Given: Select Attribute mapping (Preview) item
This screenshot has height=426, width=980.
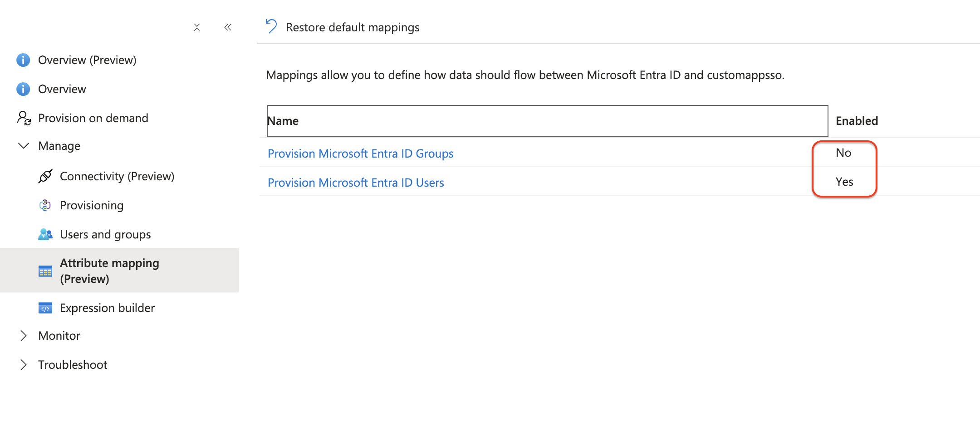Looking at the screenshot, I should pyautogui.click(x=119, y=270).
